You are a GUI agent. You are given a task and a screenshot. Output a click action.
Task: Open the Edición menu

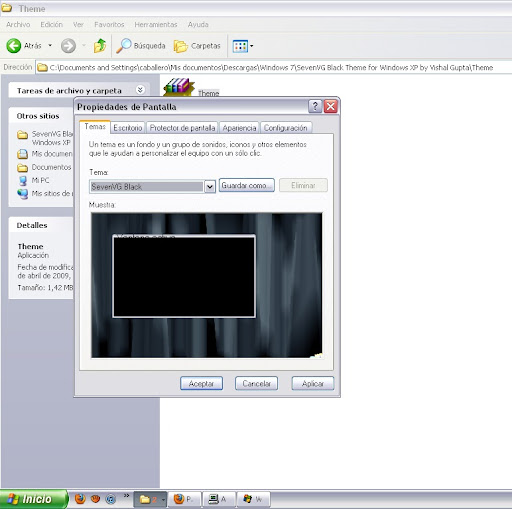(x=51, y=24)
